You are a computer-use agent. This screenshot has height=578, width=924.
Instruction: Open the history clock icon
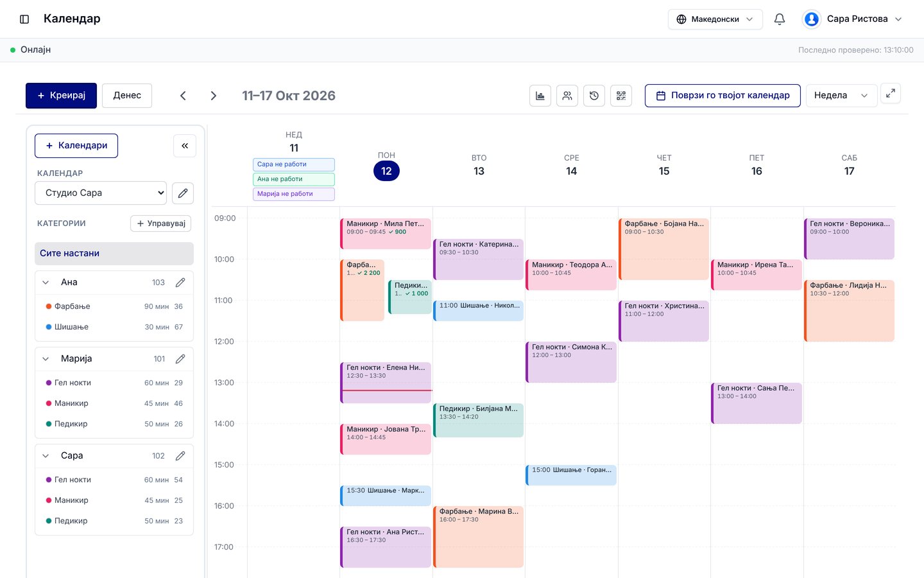(594, 96)
